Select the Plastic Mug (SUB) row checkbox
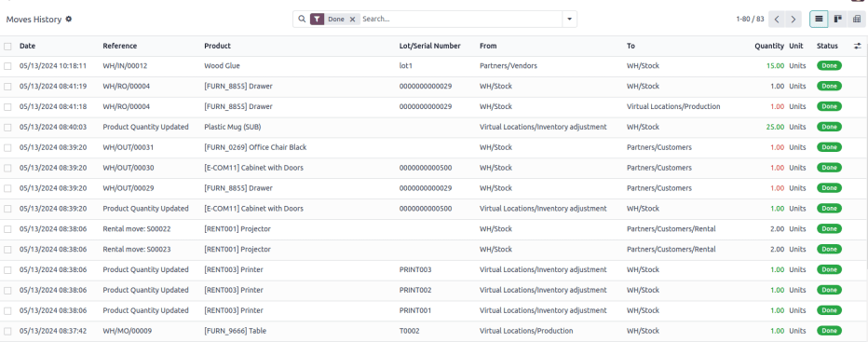The image size is (868, 342). tap(7, 127)
